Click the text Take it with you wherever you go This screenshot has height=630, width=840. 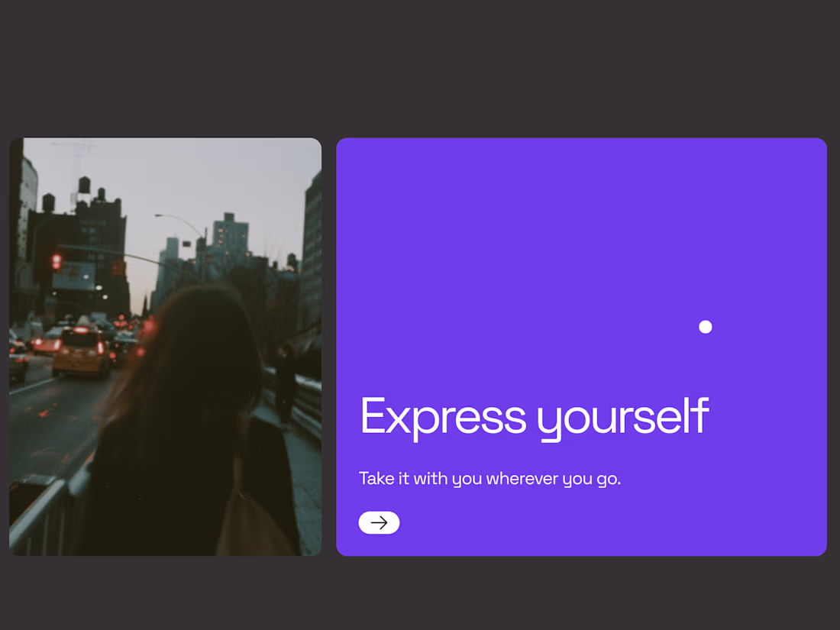point(490,478)
